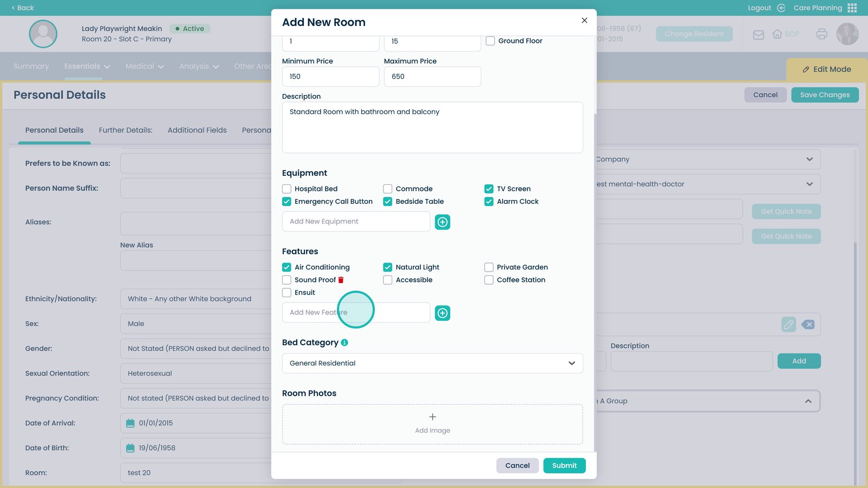868x488 pixels.
Task: Uncheck the TV Screen checkbox
Action: click(489, 189)
